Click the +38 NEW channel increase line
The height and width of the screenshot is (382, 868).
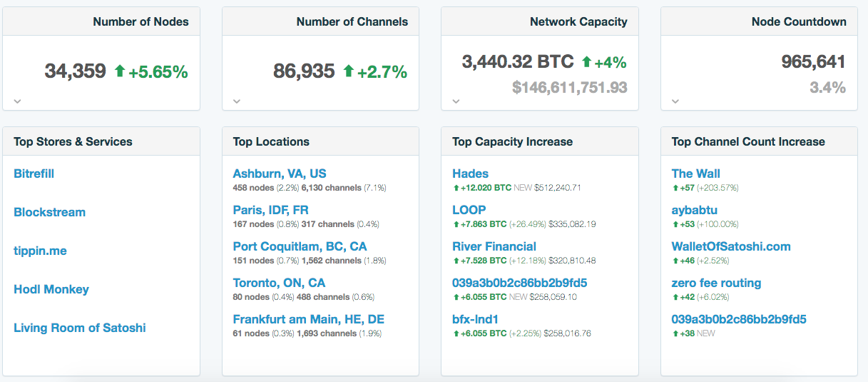693,333
